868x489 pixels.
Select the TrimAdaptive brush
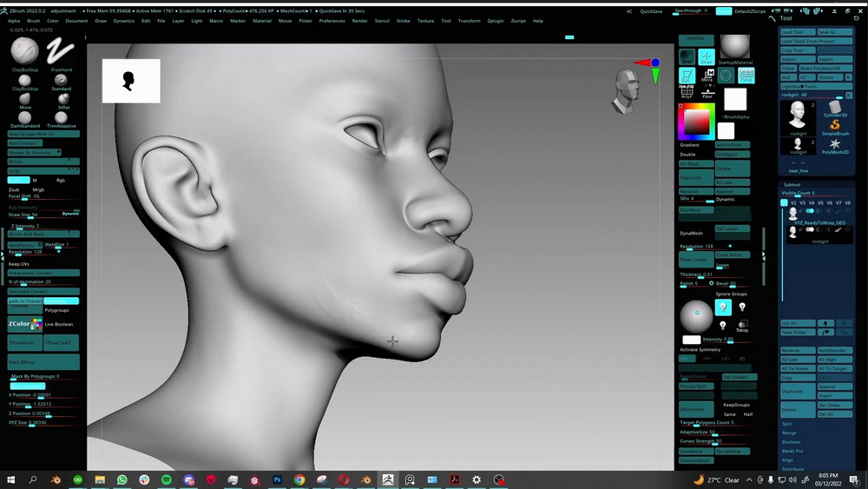tap(62, 117)
